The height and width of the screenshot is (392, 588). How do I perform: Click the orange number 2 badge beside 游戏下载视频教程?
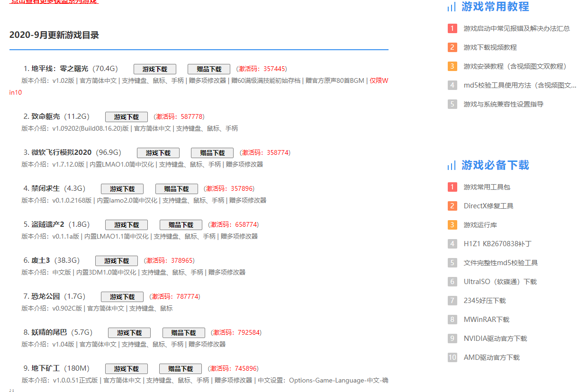(452, 47)
